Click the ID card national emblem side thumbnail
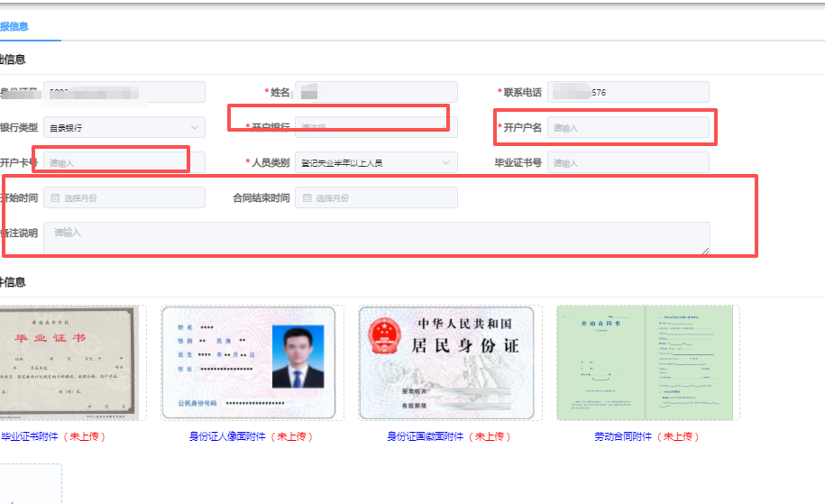This screenshot has width=825, height=504. (446, 363)
